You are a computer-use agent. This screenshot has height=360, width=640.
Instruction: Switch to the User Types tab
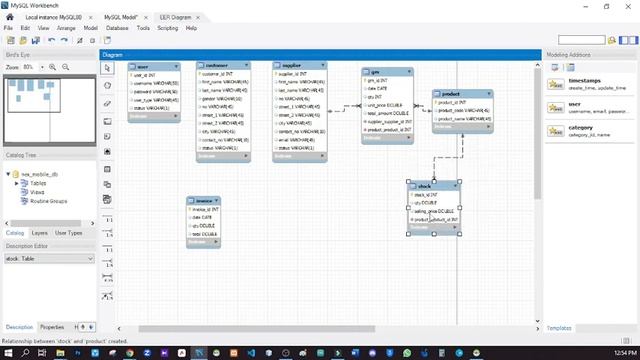69,233
